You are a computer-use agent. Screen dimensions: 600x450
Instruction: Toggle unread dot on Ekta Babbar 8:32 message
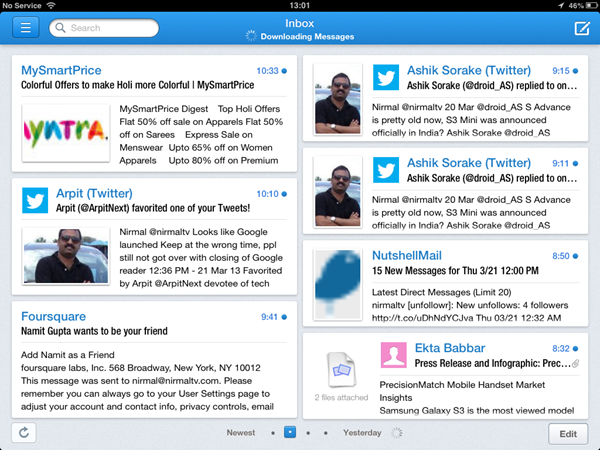575,349
